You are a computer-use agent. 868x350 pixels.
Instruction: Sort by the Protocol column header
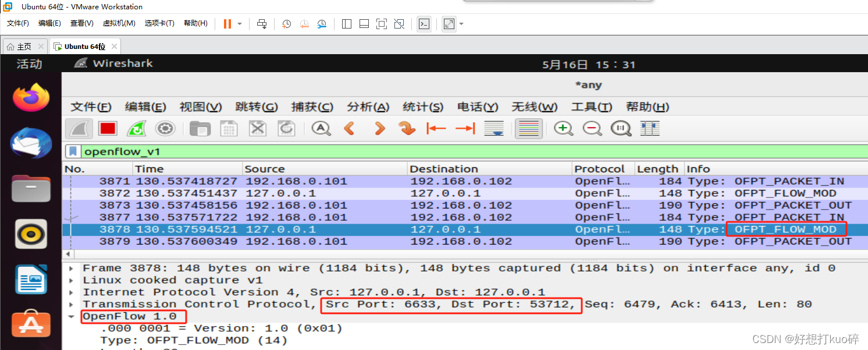coord(603,169)
